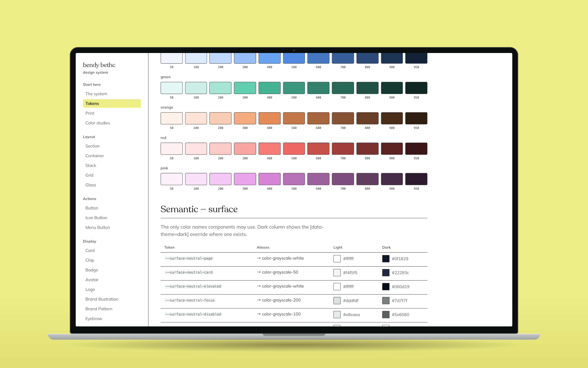This screenshot has height=368, width=588.
Task: Open the Icon Button page
Action: pyautogui.click(x=96, y=218)
